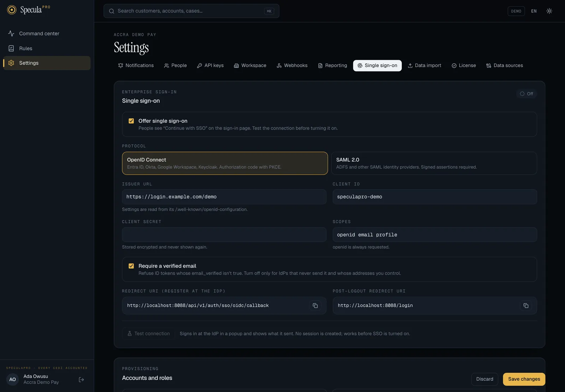Click the Test connection button
Screen dimensions: 565x392
click(149, 334)
